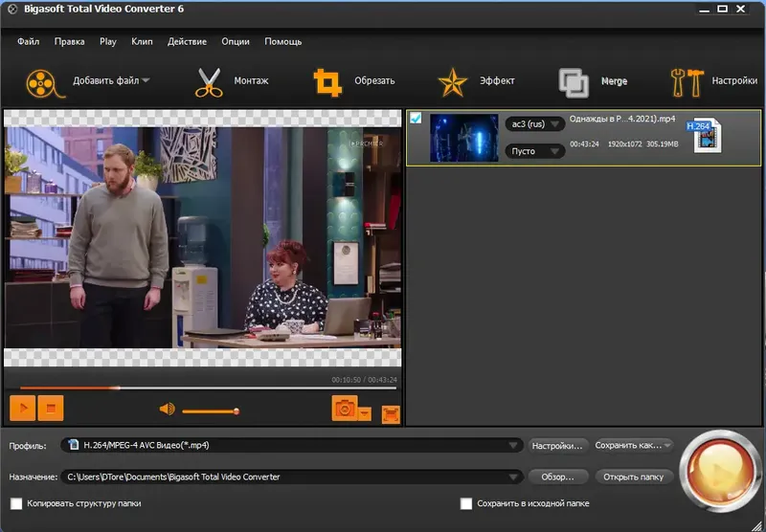Open the Play menu

tap(108, 41)
